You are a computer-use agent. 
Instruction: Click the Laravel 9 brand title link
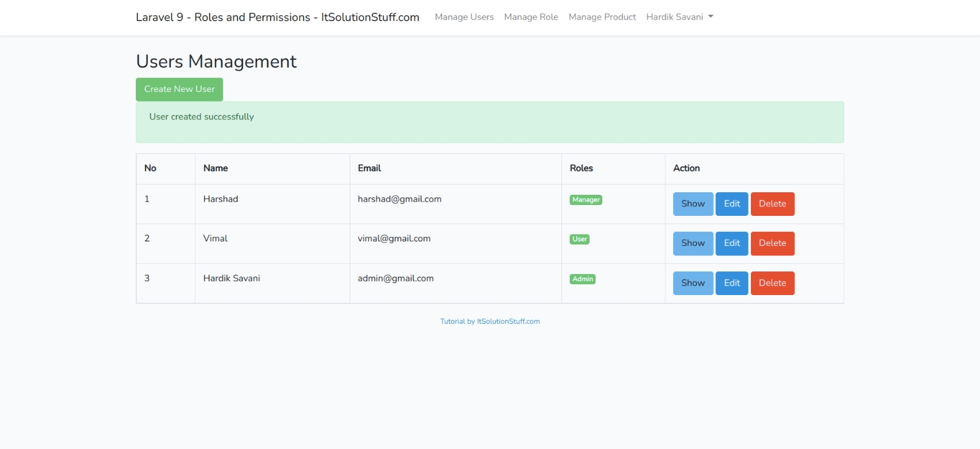coord(278,17)
